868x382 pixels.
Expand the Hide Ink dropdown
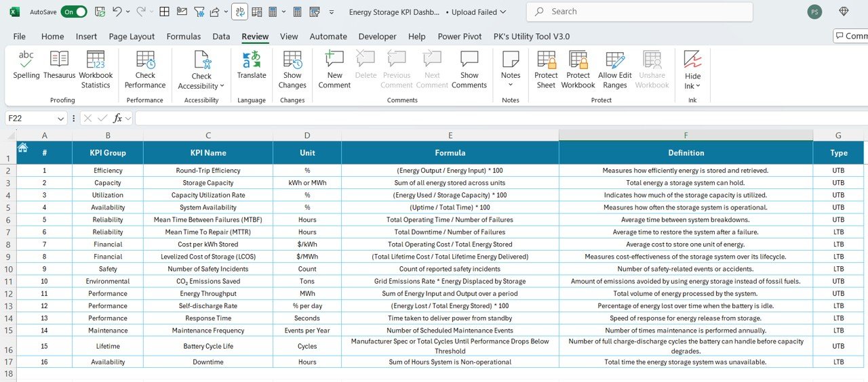tap(698, 86)
